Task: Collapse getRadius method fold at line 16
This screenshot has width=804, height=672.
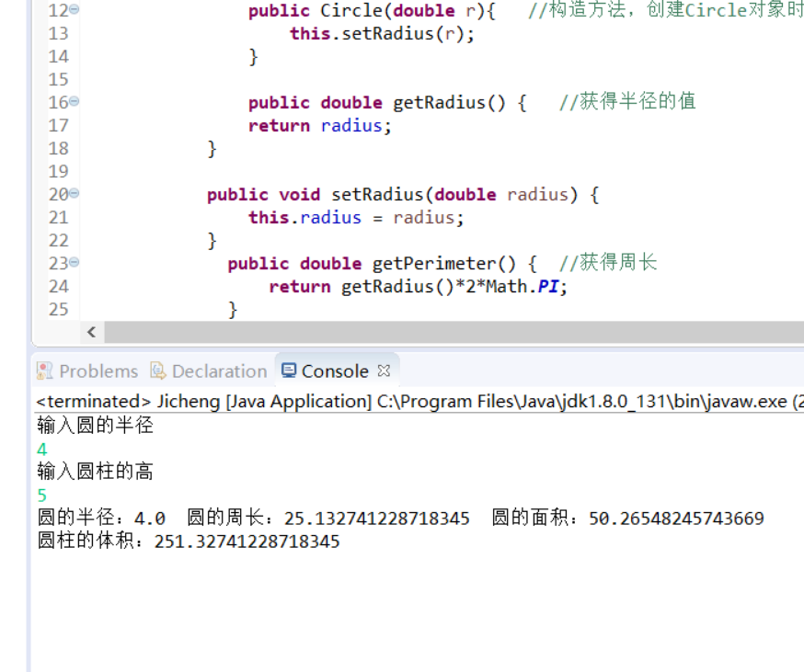Action: tap(75, 101)
